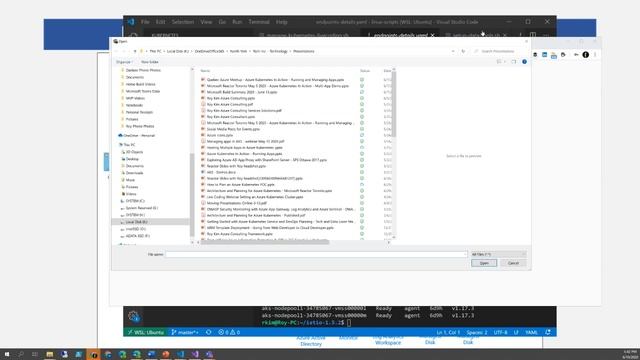The image size is (640, 360).
Task: Open the File menu in VS Code
Action: click(x=145, y=22)
